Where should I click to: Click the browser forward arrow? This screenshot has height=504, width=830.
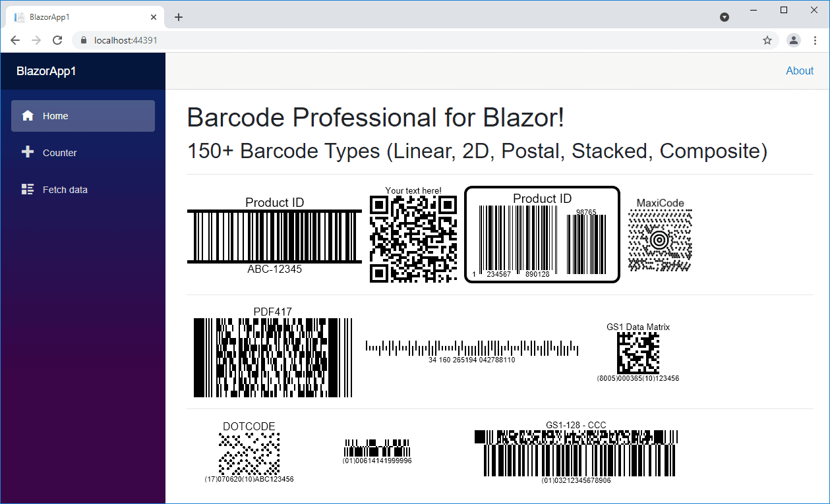tap(36, 40)
